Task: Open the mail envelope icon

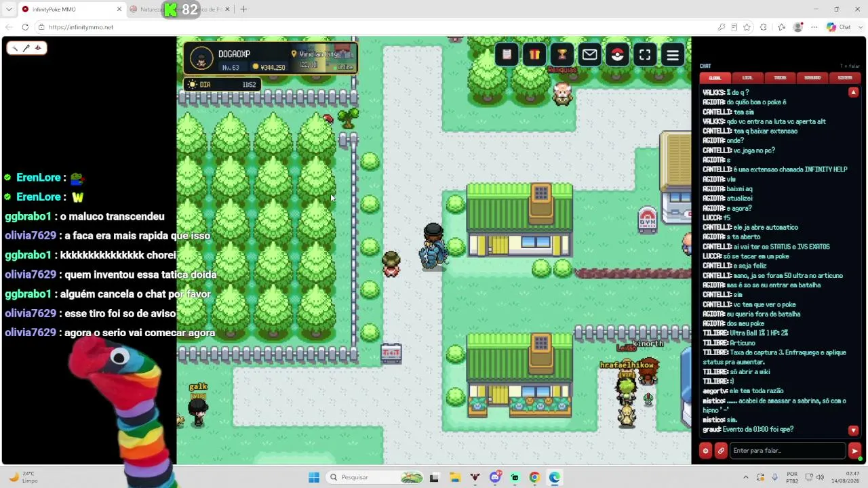Action: 590,55
